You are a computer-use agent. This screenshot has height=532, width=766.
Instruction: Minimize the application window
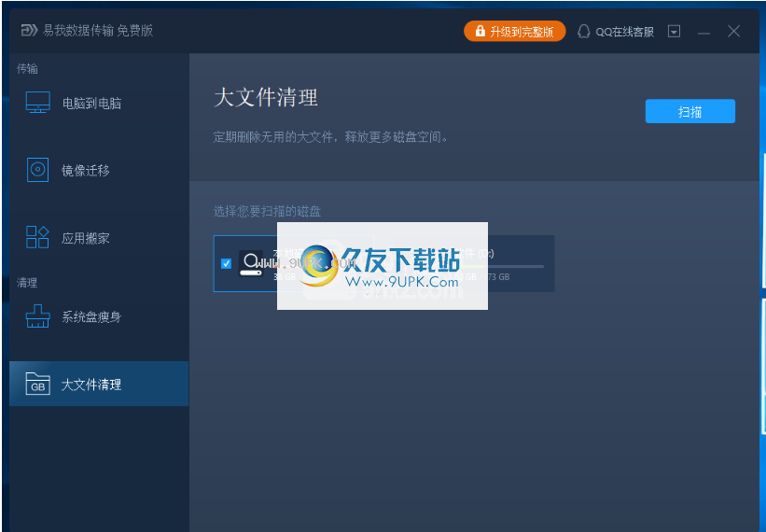pos(703,33)
